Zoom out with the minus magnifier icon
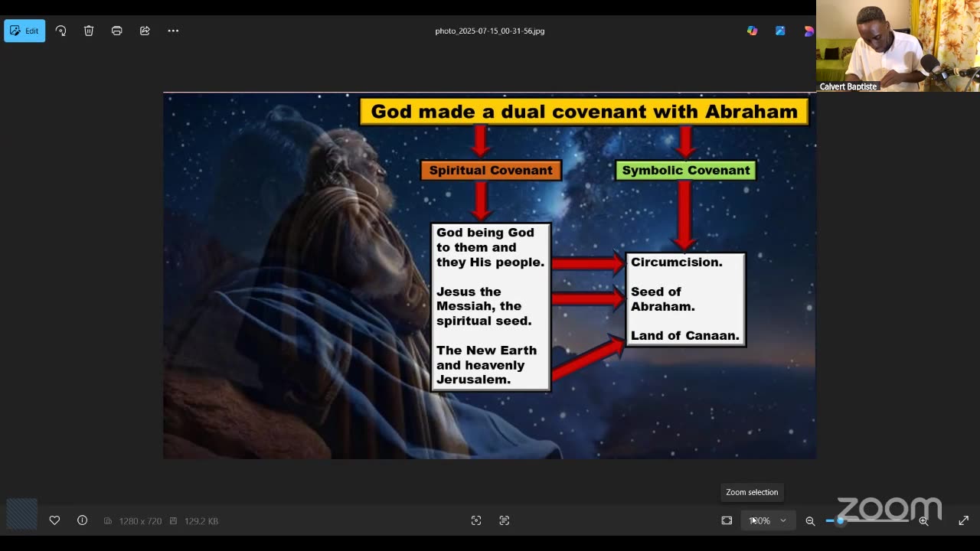This screenshot has height=551, width=980. (x=810, y=520)
